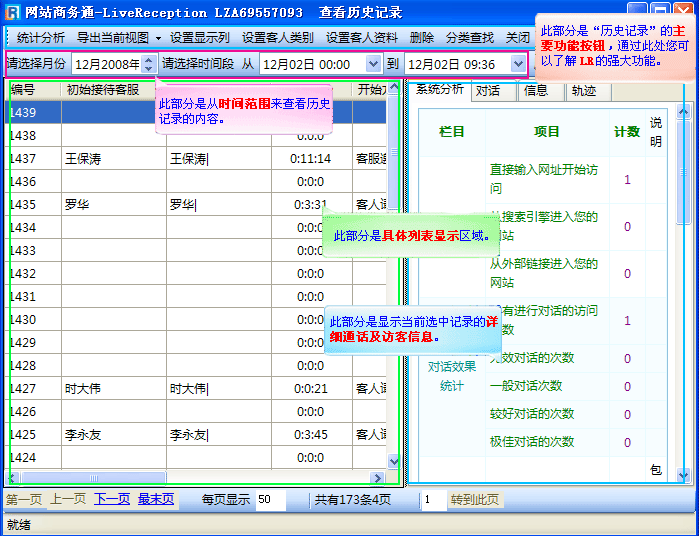699x536 pixels.
Task: Go to next page via 下一页 link
Action: [x=110, y=499]
